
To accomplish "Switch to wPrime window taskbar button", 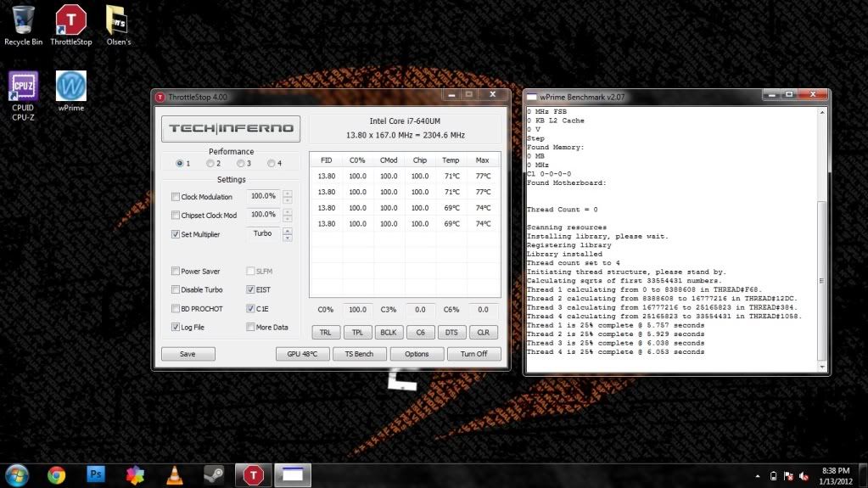I will pos(293,475).
